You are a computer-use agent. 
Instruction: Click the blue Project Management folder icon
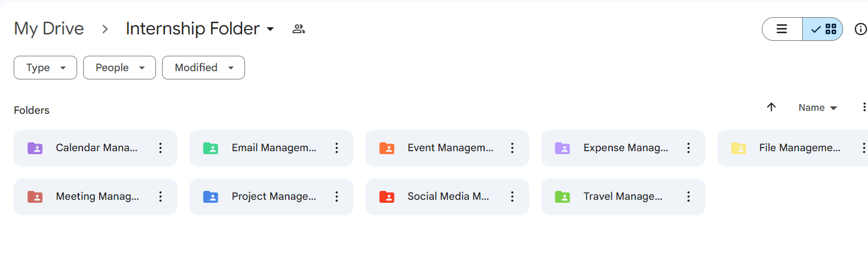coord(211,197)
